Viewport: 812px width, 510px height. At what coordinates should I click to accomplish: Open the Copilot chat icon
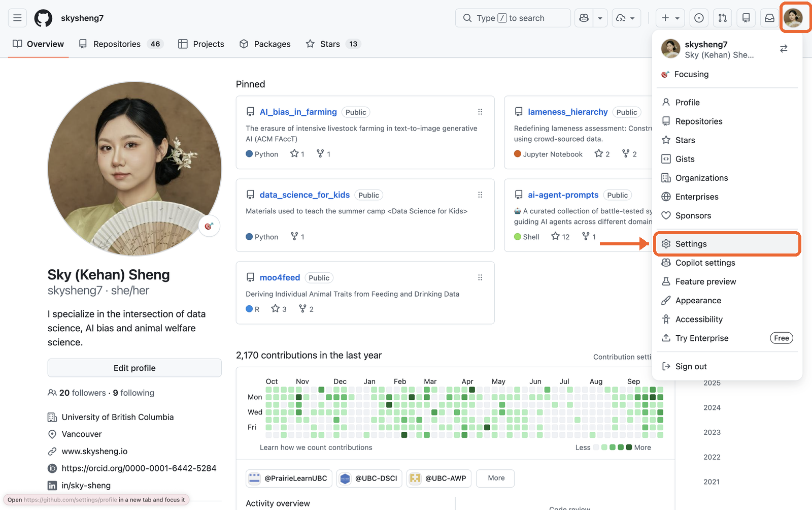[x=584, y=18]
